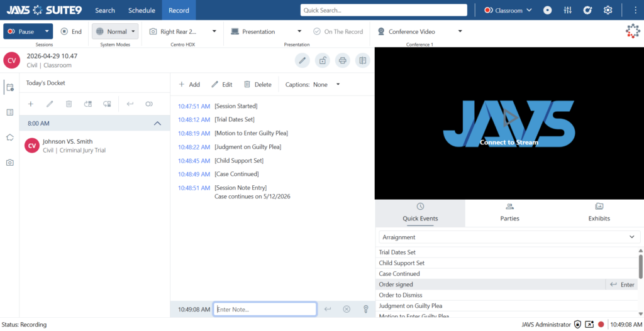Click Enter button for Order signed event
The height and width of the screenshot is (331, 644).
pyautogui.click(x=622, y=285)
